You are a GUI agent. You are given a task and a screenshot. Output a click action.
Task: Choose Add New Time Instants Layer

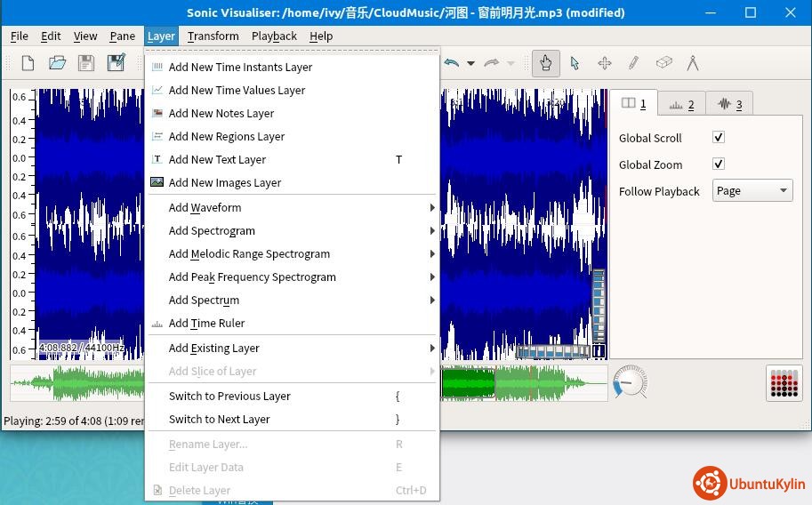pos(240,68)
